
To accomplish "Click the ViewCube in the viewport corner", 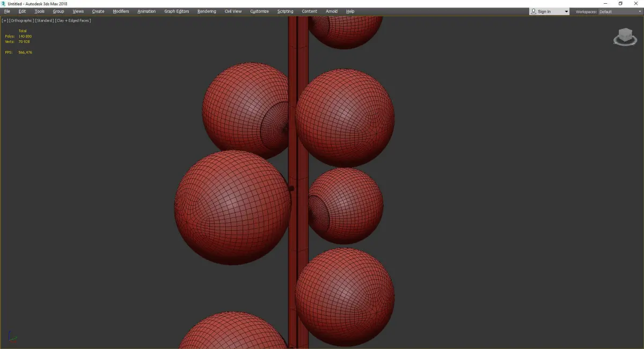I will pos(624,36).
